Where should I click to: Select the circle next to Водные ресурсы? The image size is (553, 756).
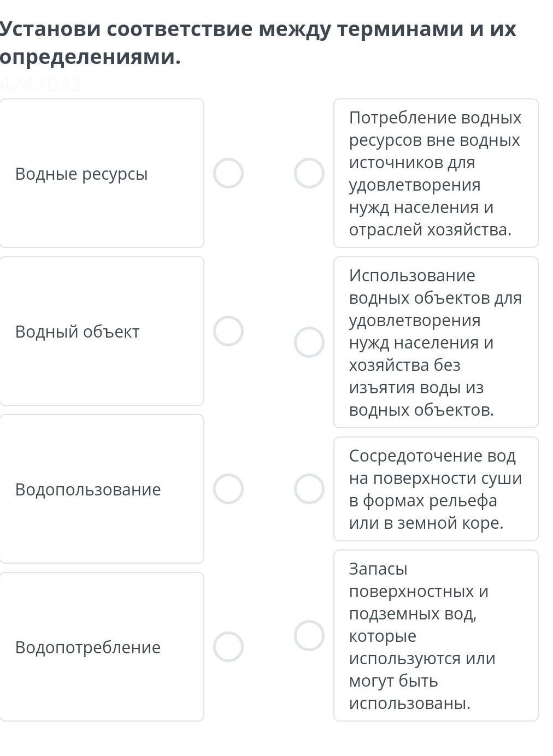pos(228,173)
